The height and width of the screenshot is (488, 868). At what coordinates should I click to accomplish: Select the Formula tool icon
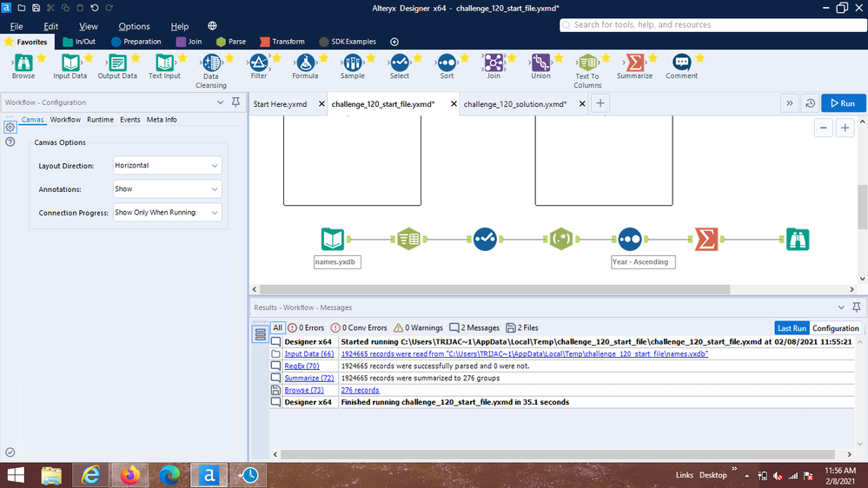tap(305, 63)
